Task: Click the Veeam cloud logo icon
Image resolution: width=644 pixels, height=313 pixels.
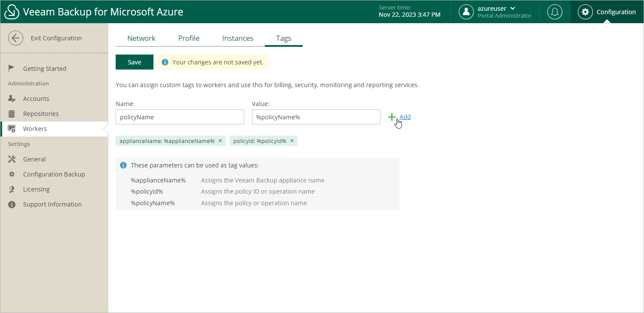Action: tap(12, 12)
